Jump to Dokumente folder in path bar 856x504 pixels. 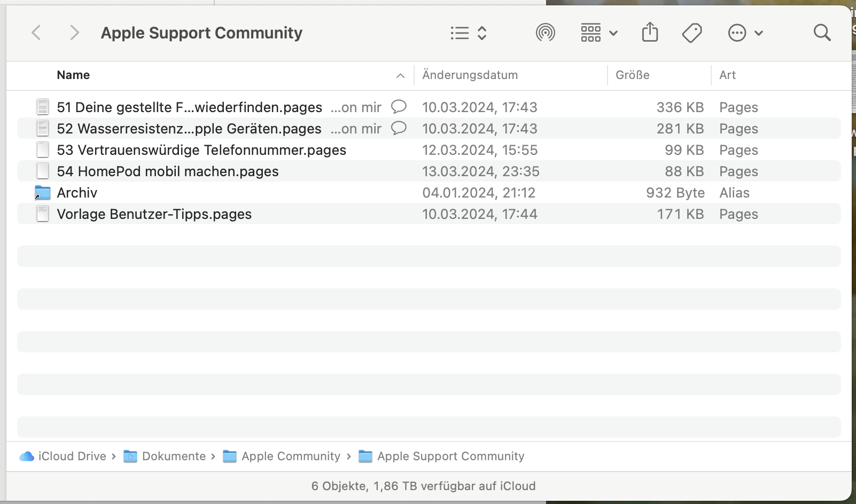[x=173, y=456]
